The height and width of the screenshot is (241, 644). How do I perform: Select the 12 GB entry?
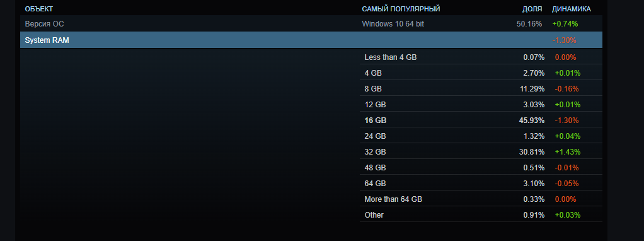click(x=481, y=105)
